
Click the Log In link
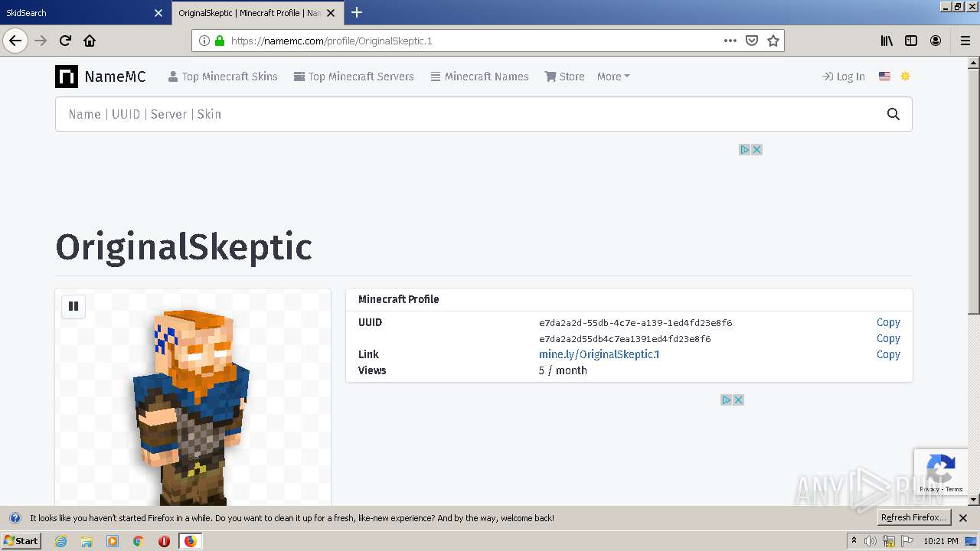pyautogui.click(x=843, y=77)
